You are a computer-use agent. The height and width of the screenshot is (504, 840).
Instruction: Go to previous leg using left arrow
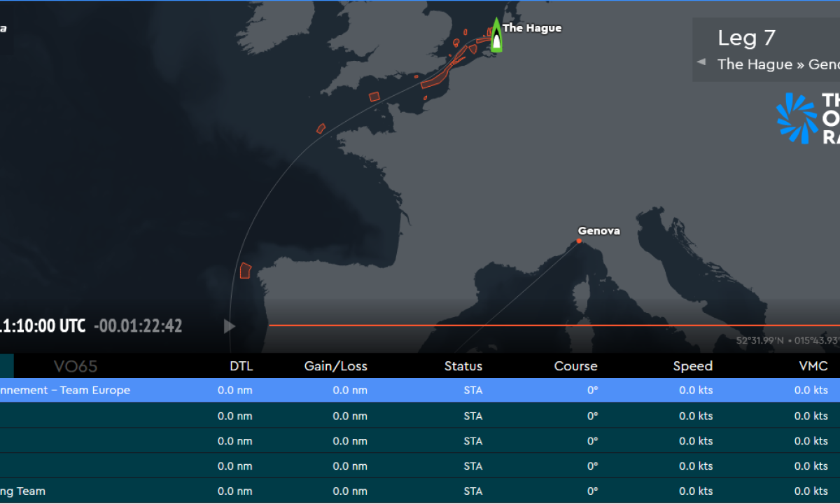tap(701, 62)
